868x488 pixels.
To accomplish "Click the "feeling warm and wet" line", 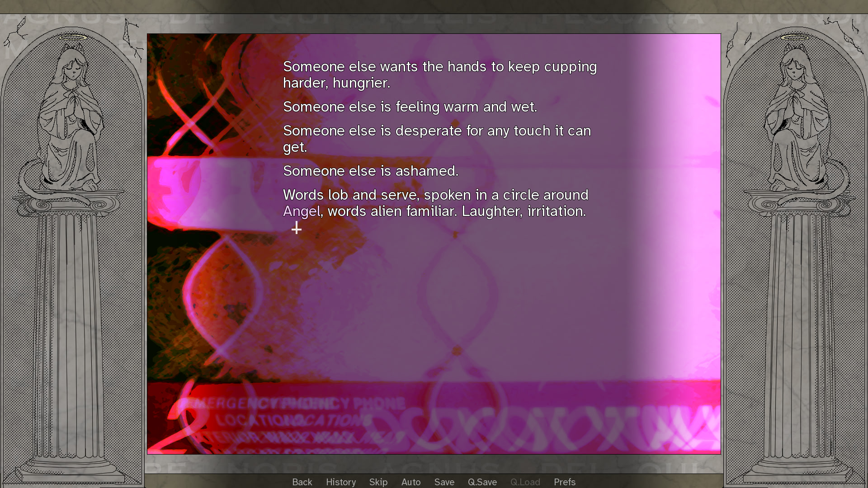I will pyautogui.click(x=410, y=107).
